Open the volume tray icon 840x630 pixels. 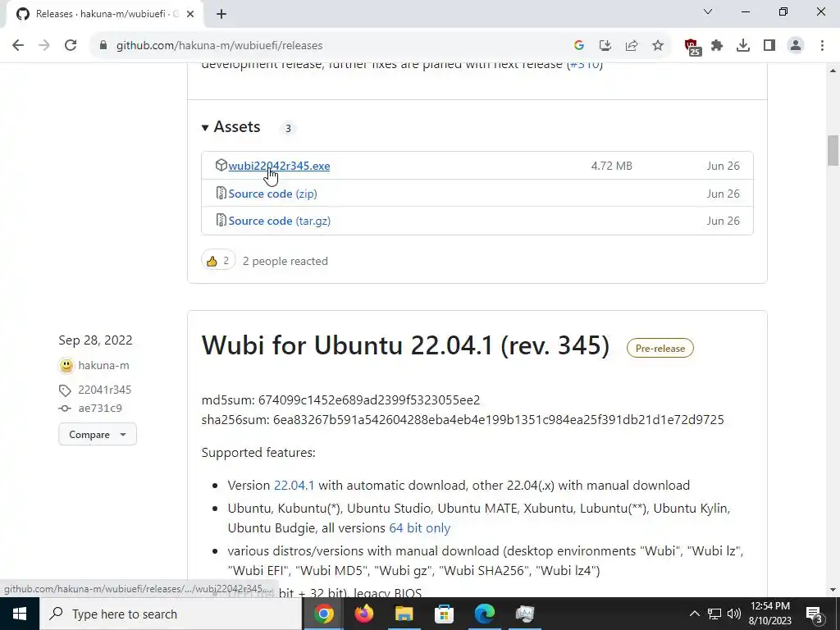pyautogui.click(x=734, y=614)
